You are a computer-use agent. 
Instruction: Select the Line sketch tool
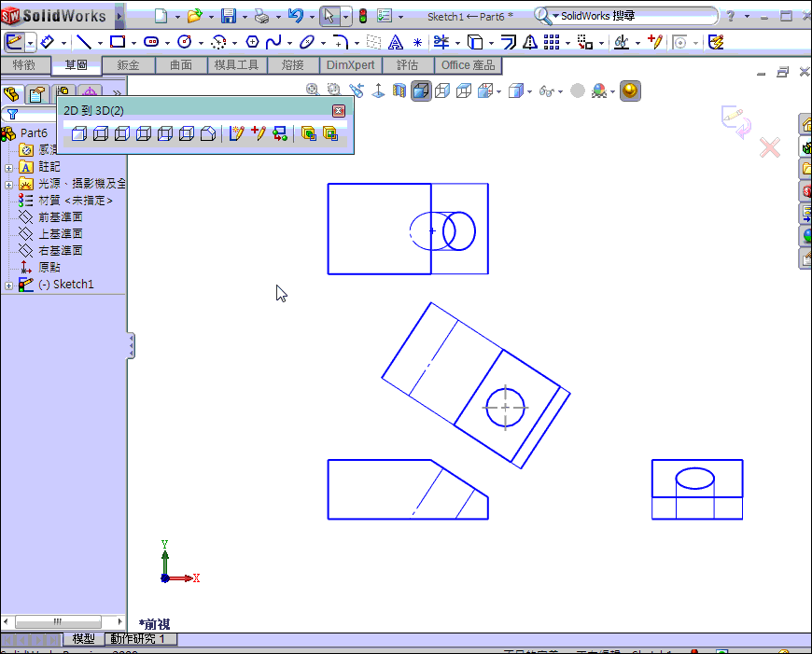tap(83, 42)
